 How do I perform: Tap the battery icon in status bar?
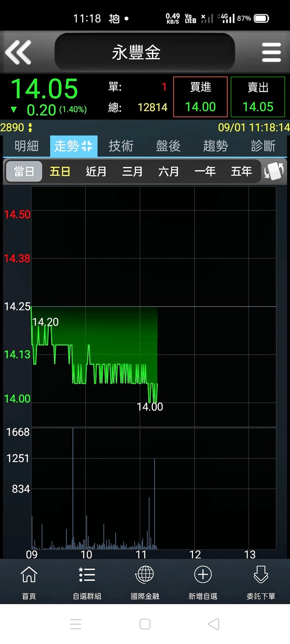261,19
